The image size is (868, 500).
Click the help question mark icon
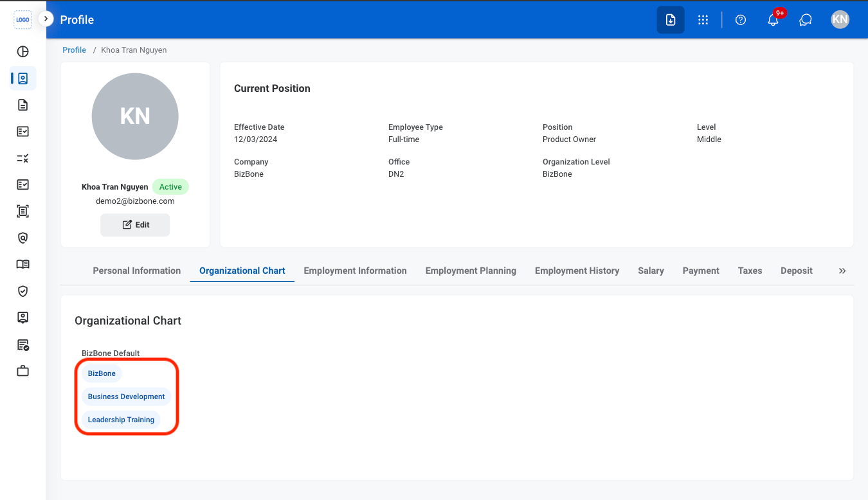[x=741, y=20]
